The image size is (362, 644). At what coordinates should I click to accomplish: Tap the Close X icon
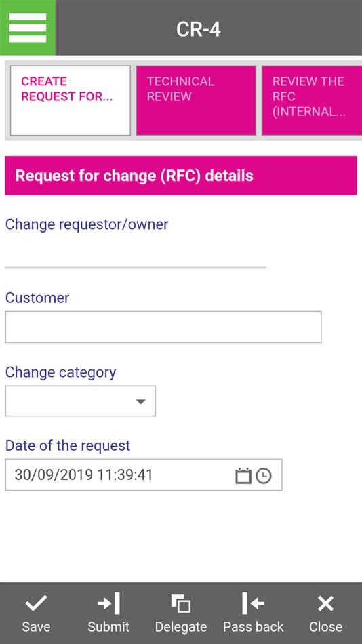[325, 603]
